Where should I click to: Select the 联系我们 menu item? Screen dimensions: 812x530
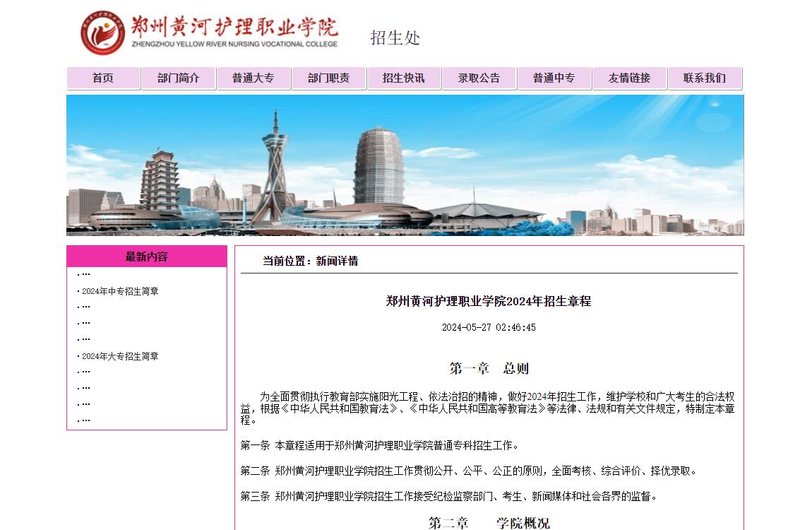coord(705,78)
